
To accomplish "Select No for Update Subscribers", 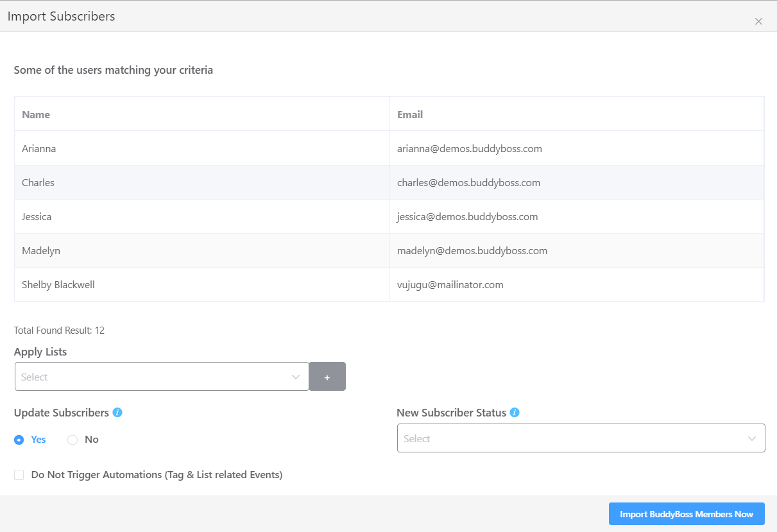I will 73,440.
